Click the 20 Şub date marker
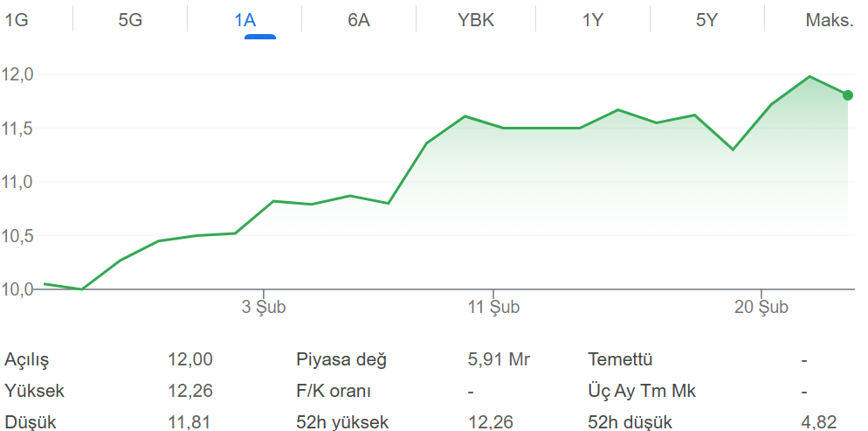Screen dimensions: 868x431 (761, 307)
